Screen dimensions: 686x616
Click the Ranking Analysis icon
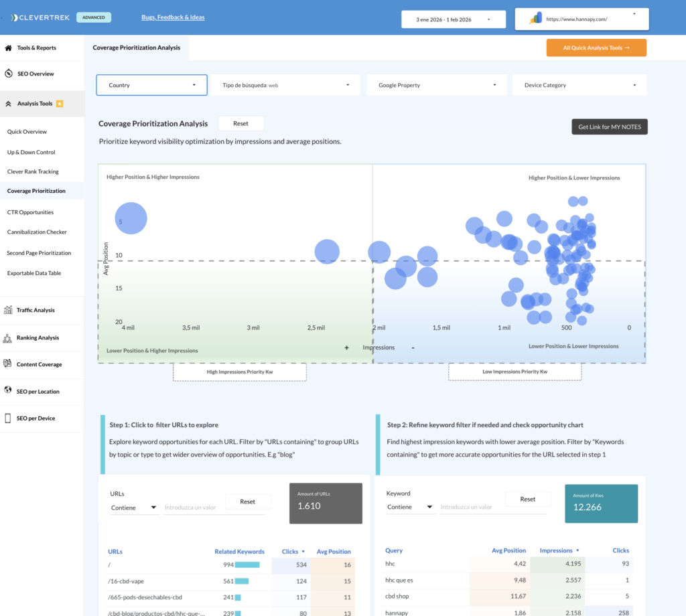[x=9, y=338]
